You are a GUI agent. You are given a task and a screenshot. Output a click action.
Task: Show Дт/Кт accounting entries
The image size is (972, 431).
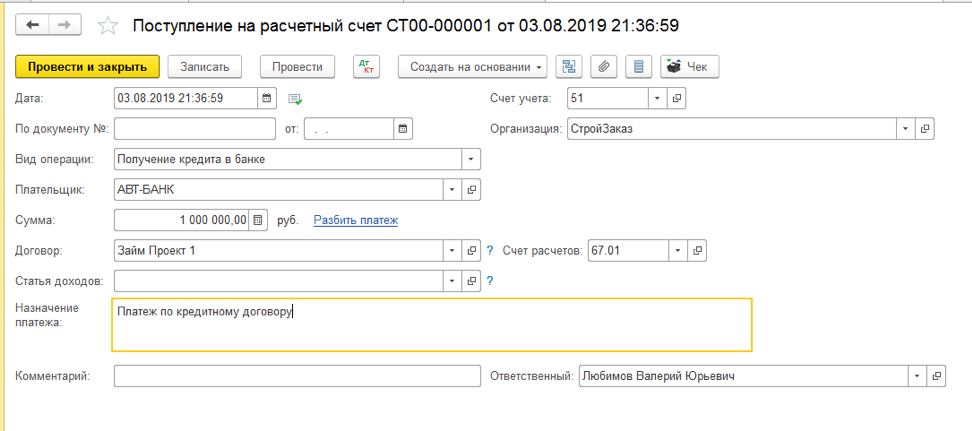coord(367,67)
